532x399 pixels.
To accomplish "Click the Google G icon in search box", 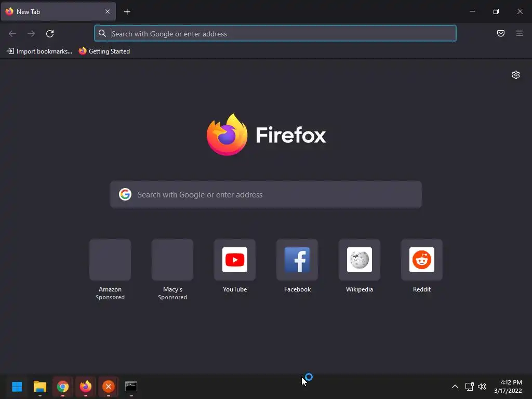I will [x=125, y=194].
